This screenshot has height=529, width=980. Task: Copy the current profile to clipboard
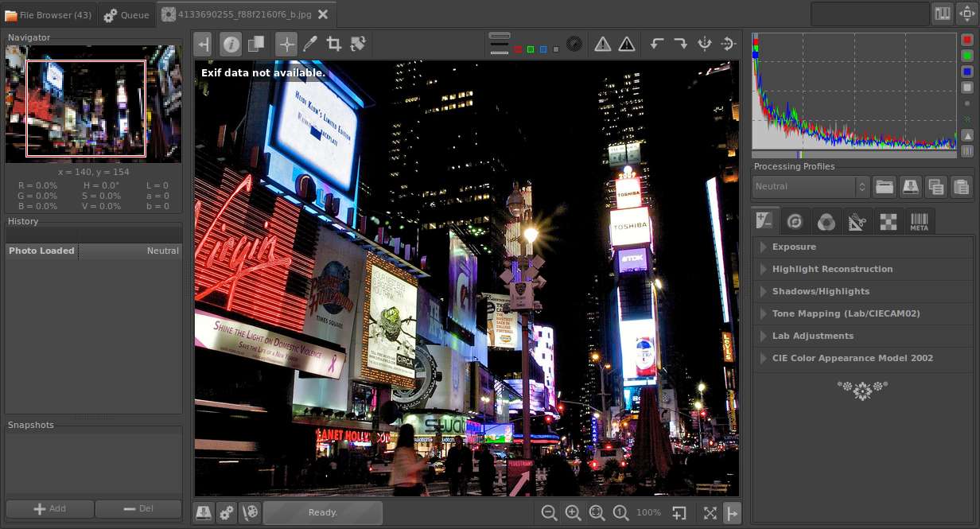936,187
